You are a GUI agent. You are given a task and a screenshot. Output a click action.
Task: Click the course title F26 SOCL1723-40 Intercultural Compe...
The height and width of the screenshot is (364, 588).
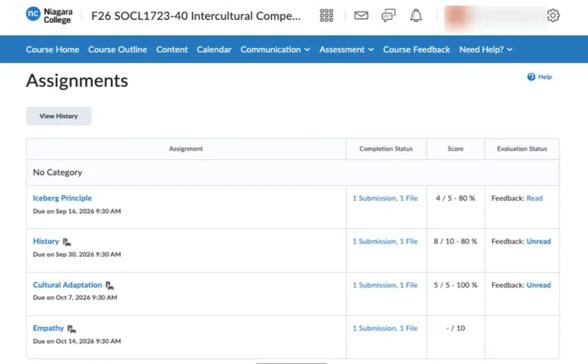pos(196,16)
